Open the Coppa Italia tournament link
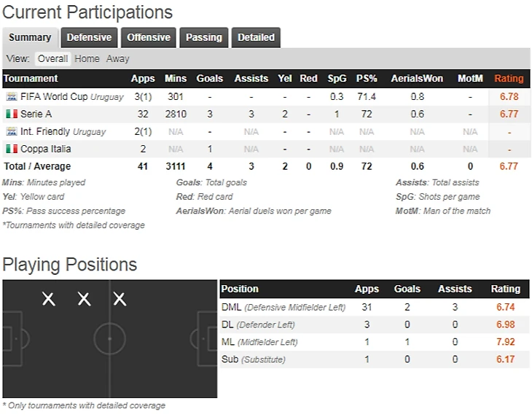 (x=45, y=149)
